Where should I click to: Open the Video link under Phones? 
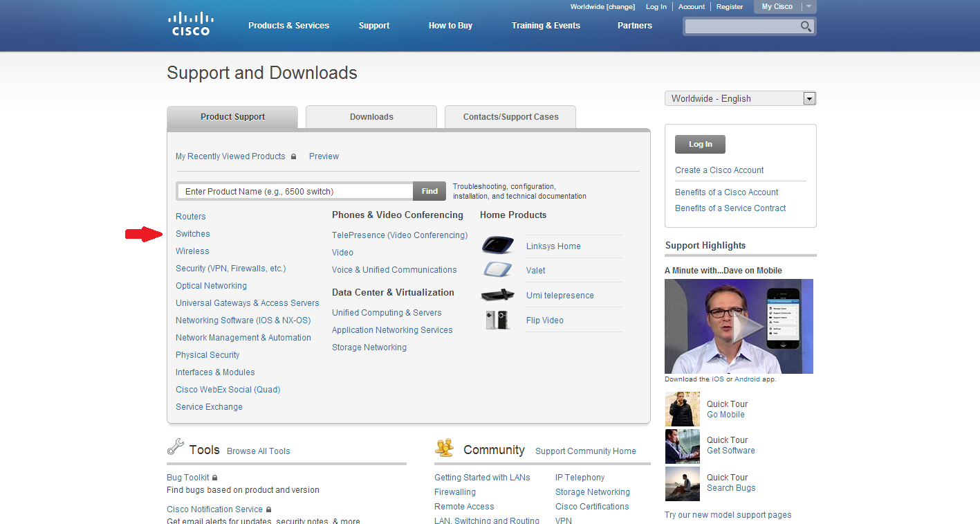click(342, 253)
